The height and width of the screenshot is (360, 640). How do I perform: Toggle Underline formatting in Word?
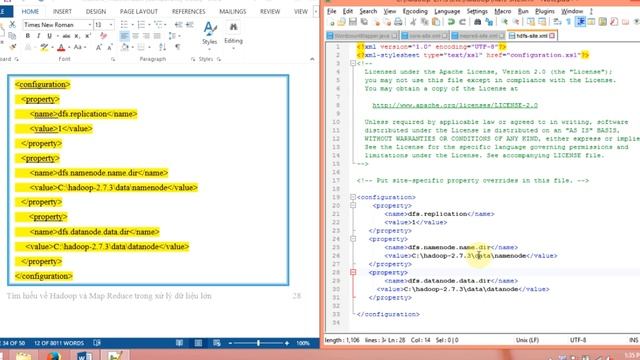tap(49, 36)
